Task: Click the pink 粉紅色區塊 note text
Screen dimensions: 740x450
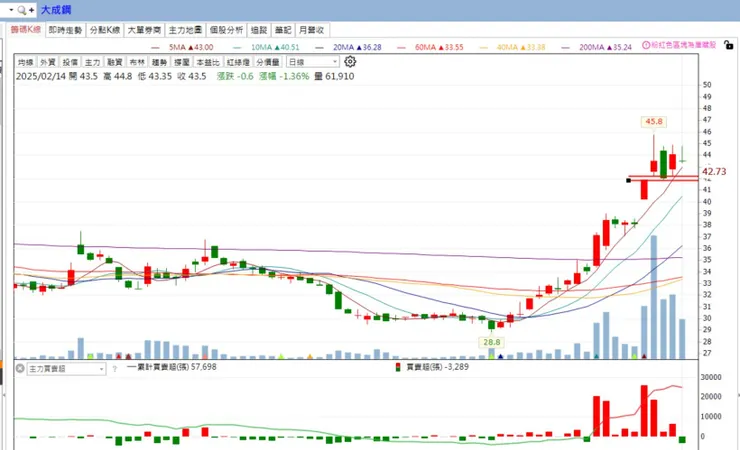Action: 684,45
